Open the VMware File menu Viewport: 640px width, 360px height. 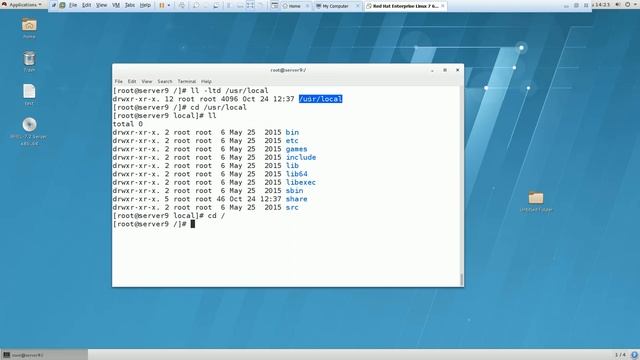pyautogui.click(x=73, y=5)
